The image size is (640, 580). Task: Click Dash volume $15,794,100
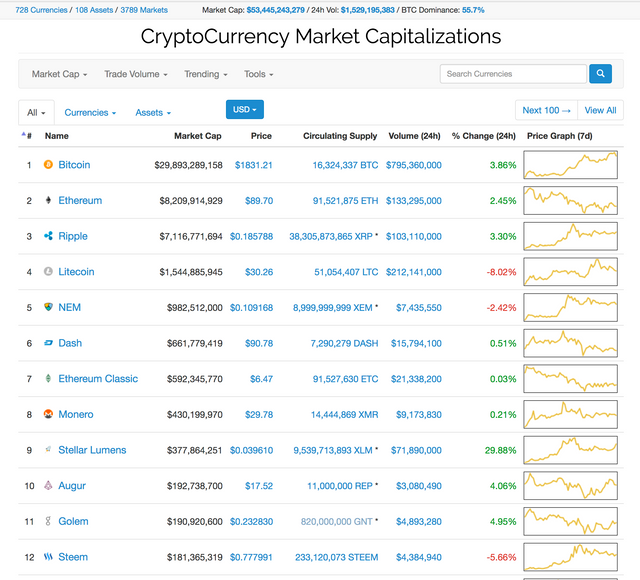point(416,343)
